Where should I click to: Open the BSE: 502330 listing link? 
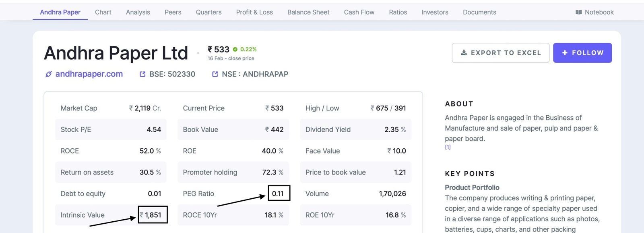coord(172,74)
